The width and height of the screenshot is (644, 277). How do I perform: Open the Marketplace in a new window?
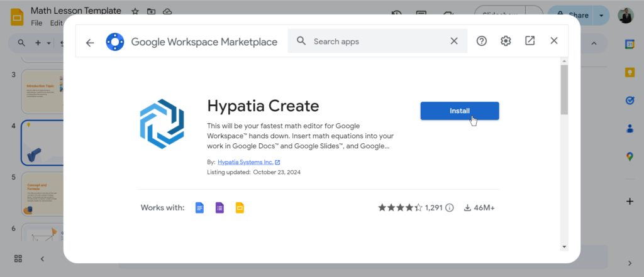(530, 41)
